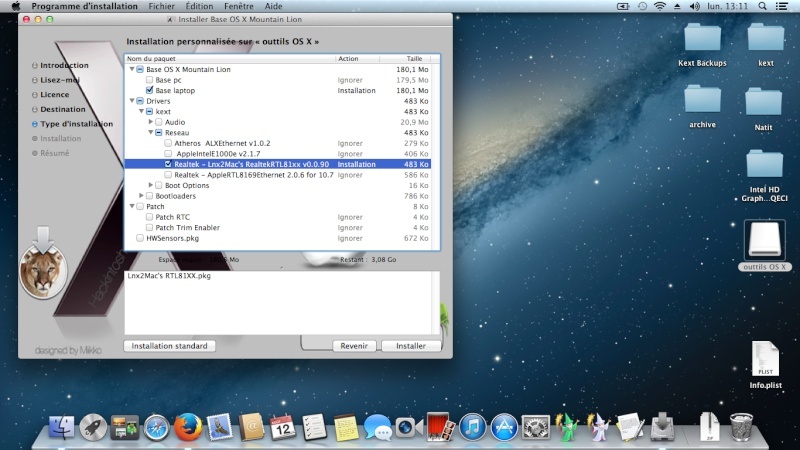Open the Fichier menu
This screenshot has width=800, height=450.
162,6
